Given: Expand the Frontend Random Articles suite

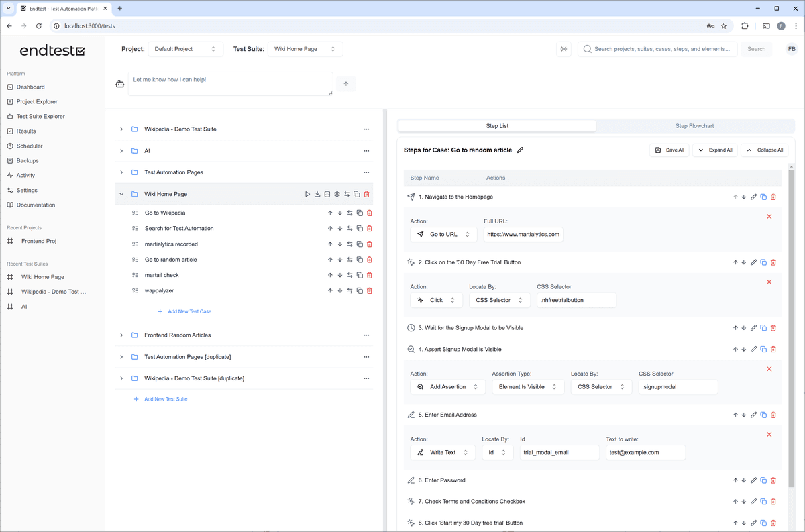Looking at the screenshot, I should click(x=121, y=335).
